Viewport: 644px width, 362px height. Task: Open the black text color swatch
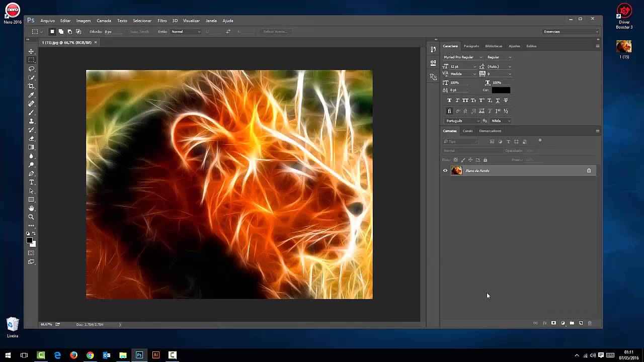(501, 90)
